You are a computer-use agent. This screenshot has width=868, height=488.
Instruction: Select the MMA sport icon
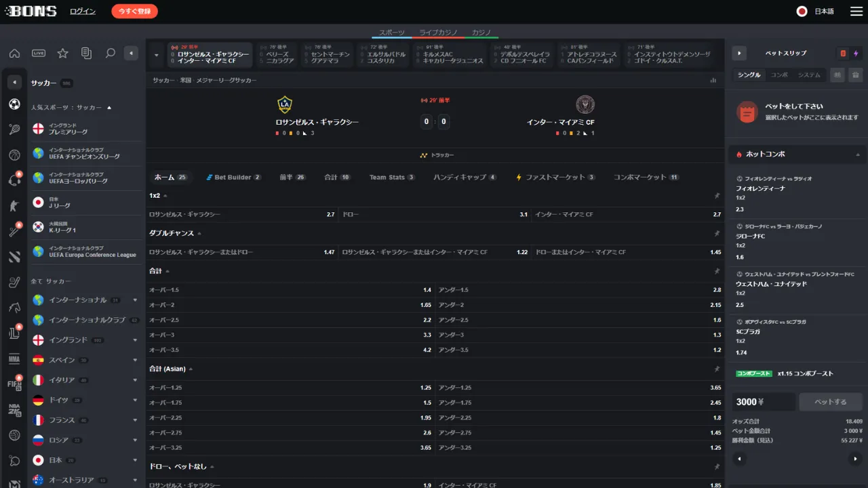click(14, 359)
